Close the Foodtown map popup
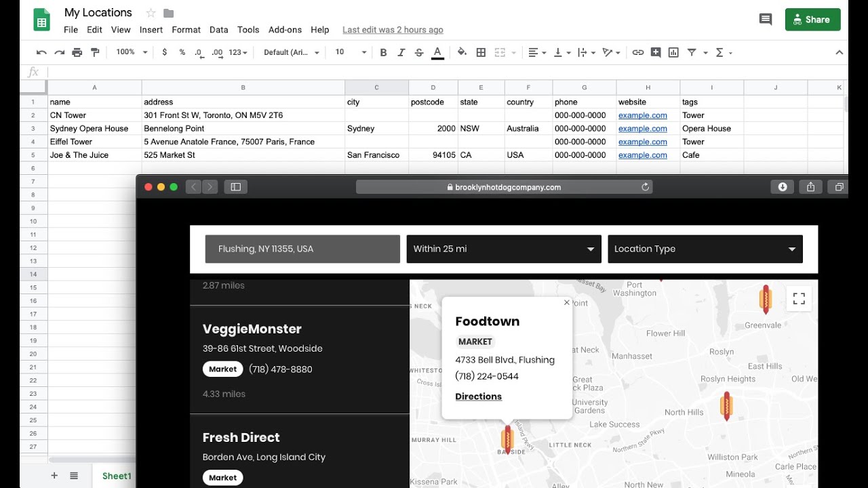 pos(567,303)
